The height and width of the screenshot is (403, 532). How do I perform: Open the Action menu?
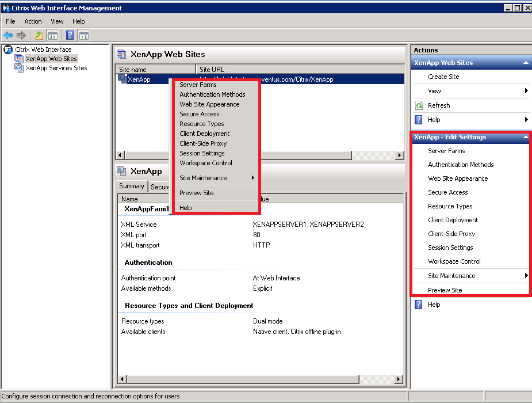[x=33, y=21]
